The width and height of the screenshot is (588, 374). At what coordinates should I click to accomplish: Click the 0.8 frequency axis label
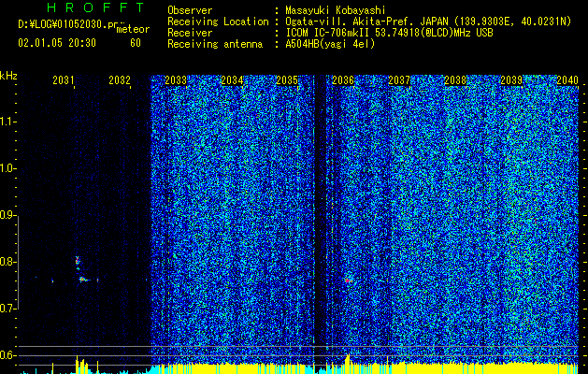pyautogui.click(x=7, y=262)
